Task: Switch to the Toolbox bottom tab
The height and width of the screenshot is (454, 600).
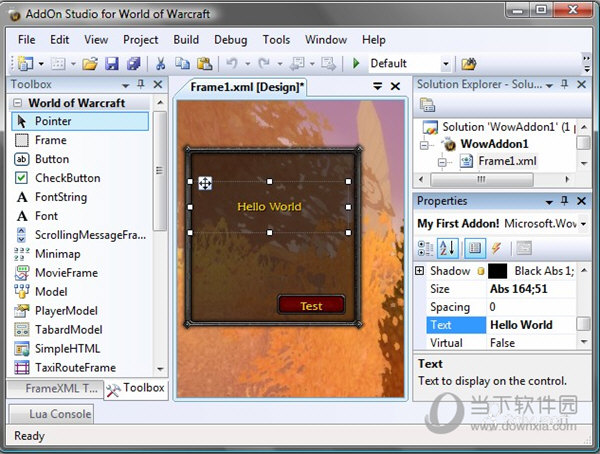Action: [x=136, y=389]
